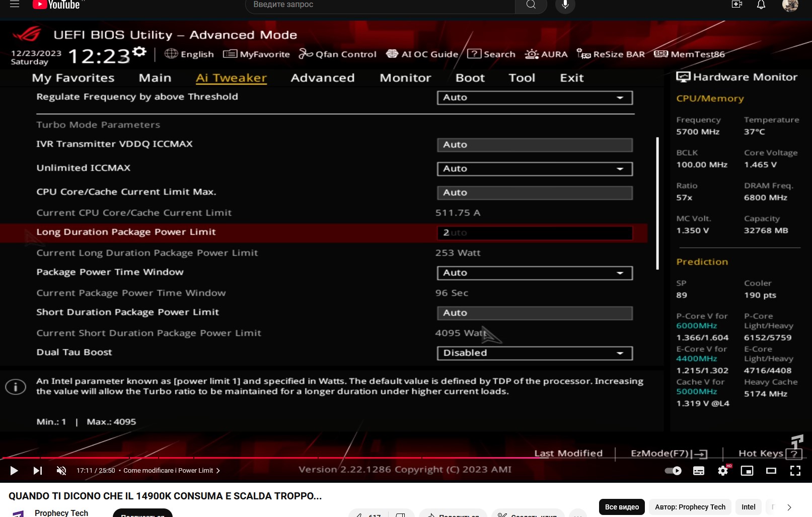Open AURA lighting settings
Viewport: 812px width, 517px height.
coord(546,54)
